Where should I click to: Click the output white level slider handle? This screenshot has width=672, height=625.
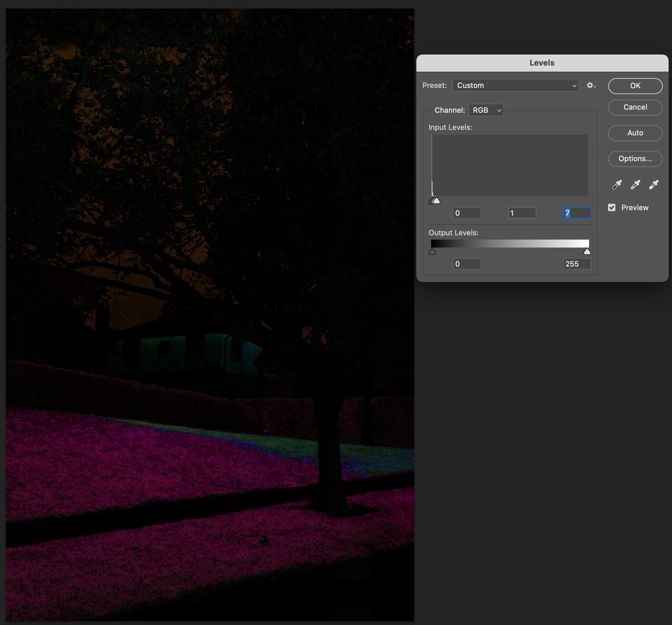(x=587, y=252)
